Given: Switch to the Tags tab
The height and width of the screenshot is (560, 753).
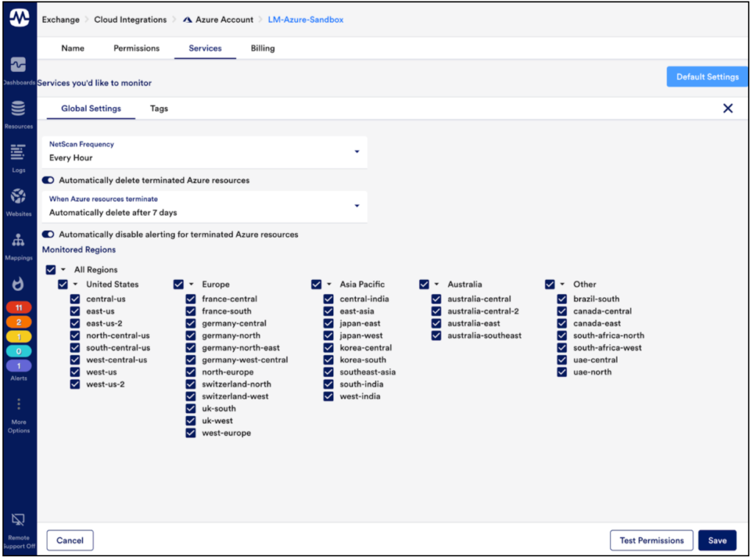Looking at the screenshot, I should point(159,109).
